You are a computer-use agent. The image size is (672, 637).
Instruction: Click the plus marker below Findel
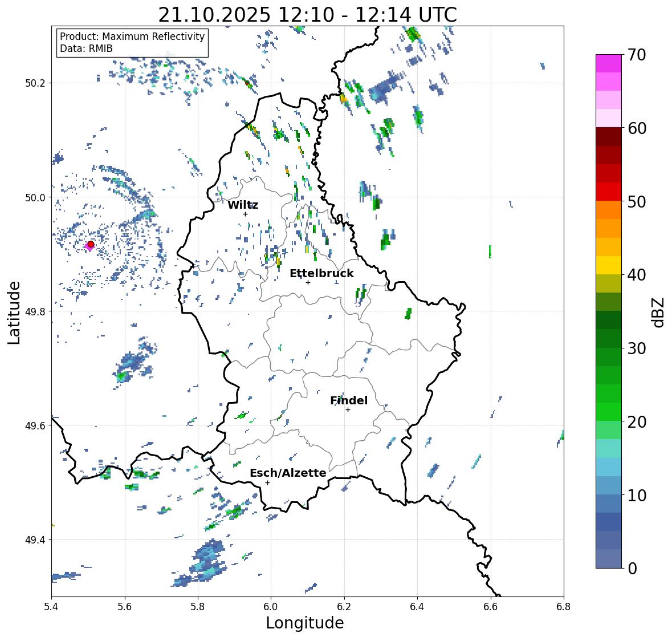click(x=348, y=410)
